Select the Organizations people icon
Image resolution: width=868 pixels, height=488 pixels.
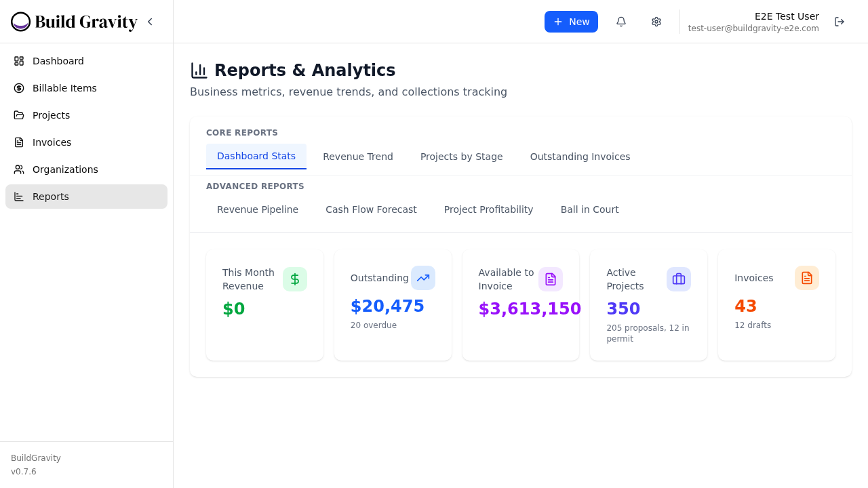19,169
